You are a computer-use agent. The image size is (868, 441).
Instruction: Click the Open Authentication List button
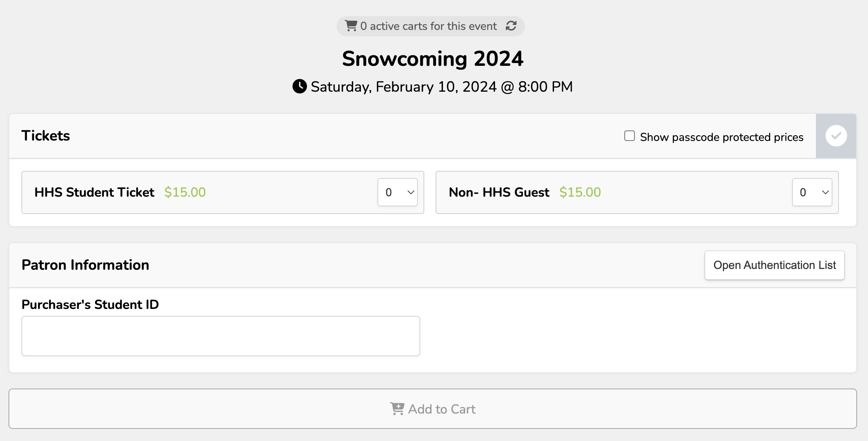pyautogui.click(x=774, y=265)
